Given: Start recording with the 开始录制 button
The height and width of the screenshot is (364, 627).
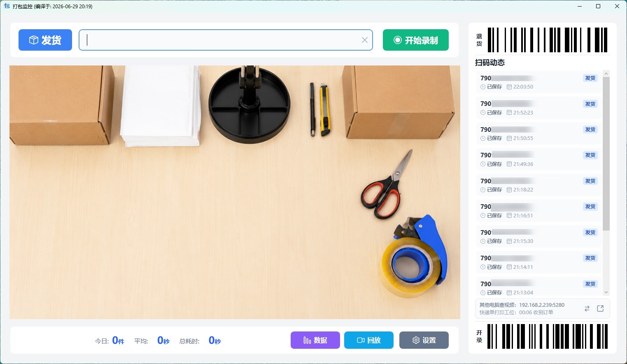Looking at the screenshot, I should pos(416,40).
